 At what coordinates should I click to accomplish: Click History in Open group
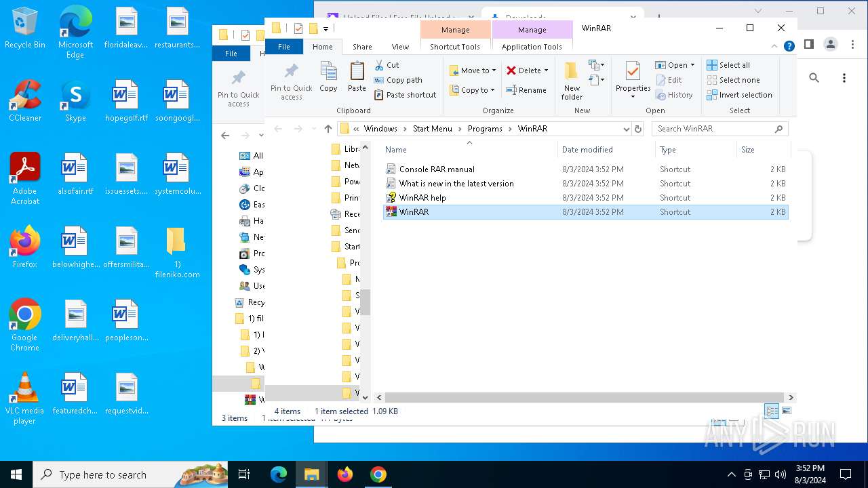pos(674,95)
